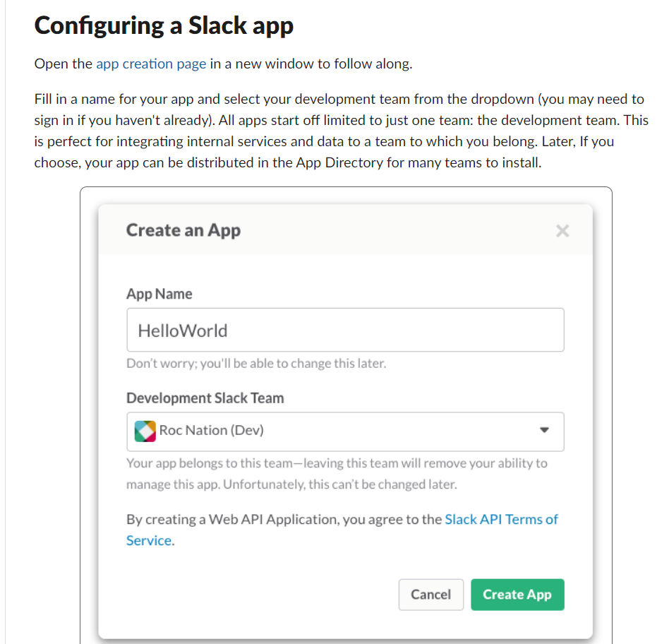The image size is (669, 644).
Task: Click the Cancel button
Action: coord(431,595)
